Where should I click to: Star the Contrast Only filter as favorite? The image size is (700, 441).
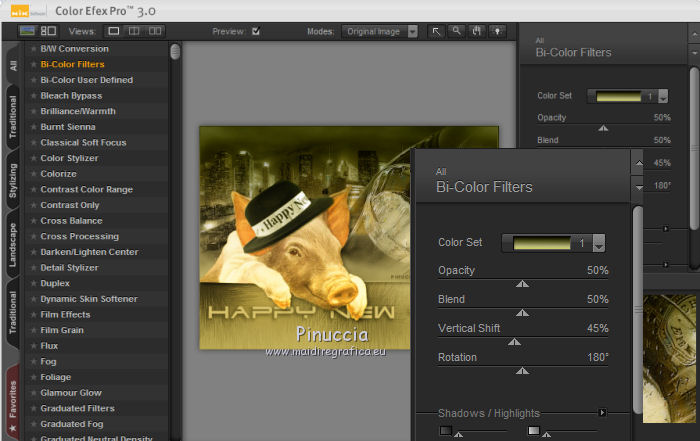(33, 205)
